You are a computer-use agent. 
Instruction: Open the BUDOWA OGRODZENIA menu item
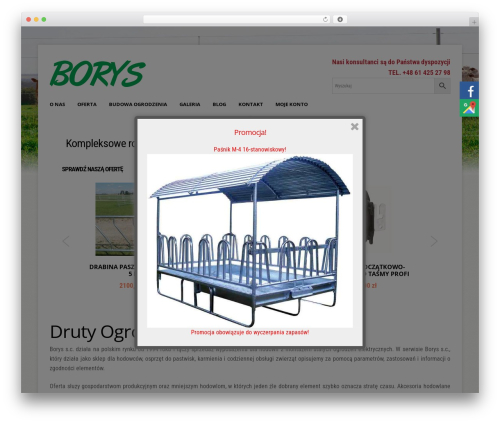tap(138, 104)
